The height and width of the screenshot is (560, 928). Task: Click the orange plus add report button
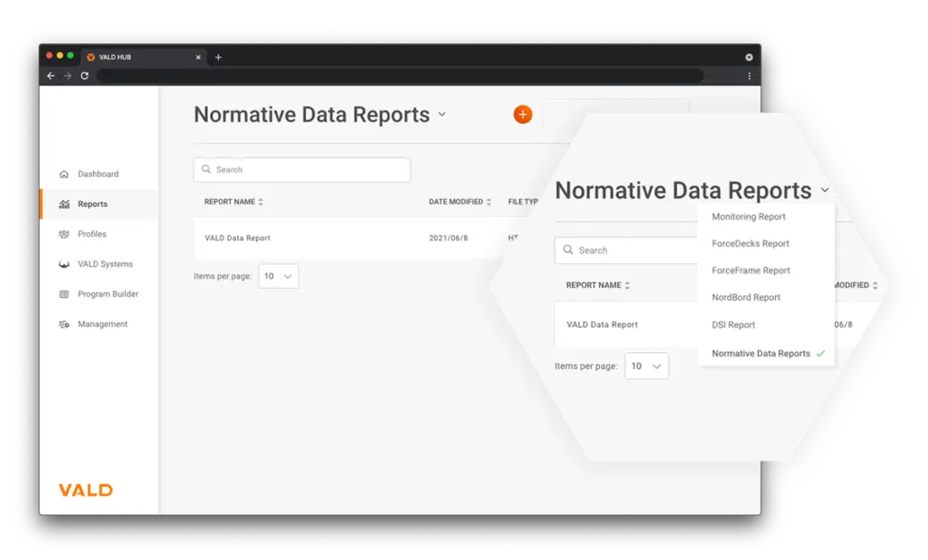[x=523, y=114]
